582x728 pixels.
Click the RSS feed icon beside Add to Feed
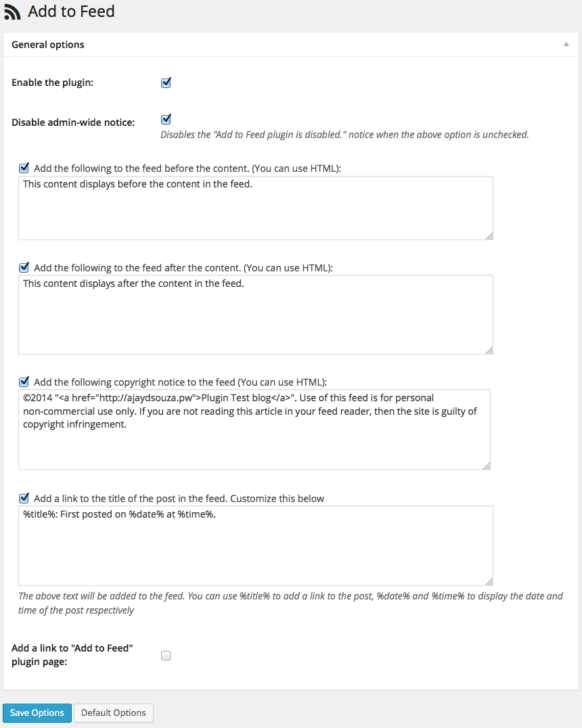coord(12,12)
